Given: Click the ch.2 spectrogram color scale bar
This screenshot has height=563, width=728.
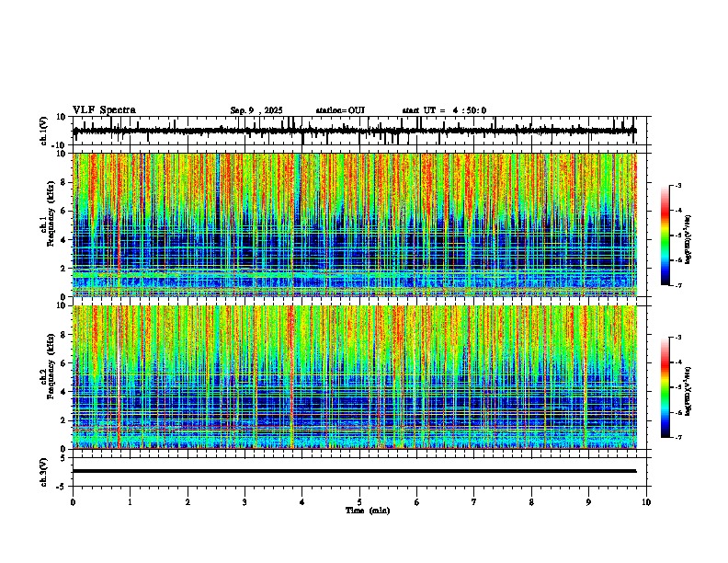Looking at the screenshot, I should tap(665, 387).
